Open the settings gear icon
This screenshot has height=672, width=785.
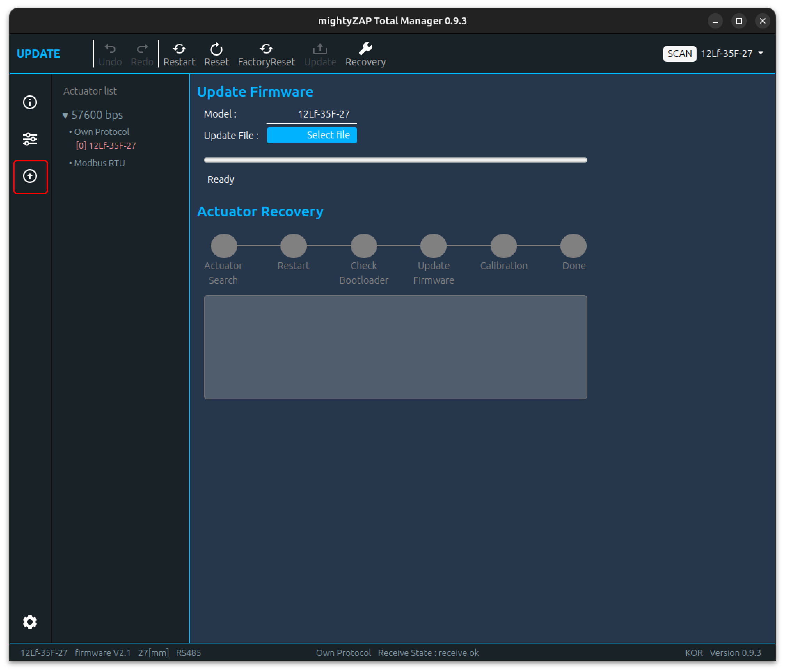(x=30, y=622)
